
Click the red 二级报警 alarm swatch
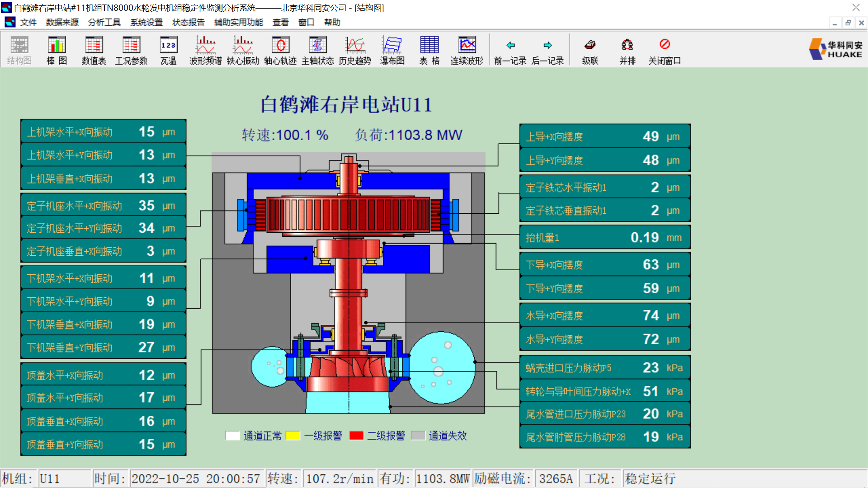click(x=357, y=436)
